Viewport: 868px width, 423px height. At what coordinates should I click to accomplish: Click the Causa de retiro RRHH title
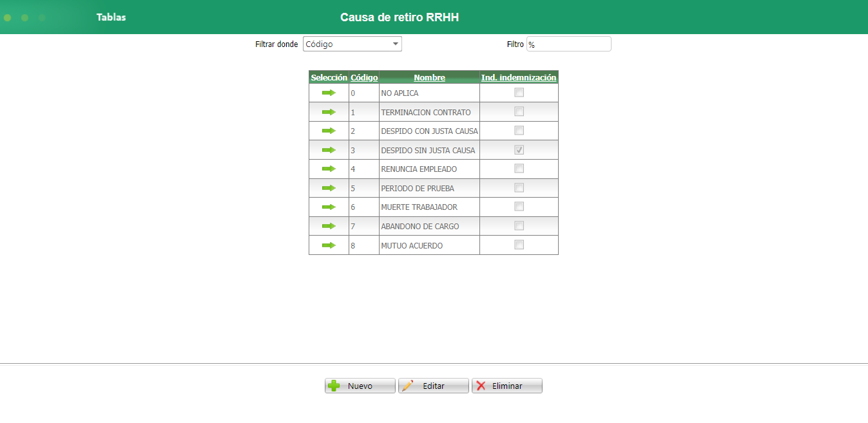click(x=398, y=17)
